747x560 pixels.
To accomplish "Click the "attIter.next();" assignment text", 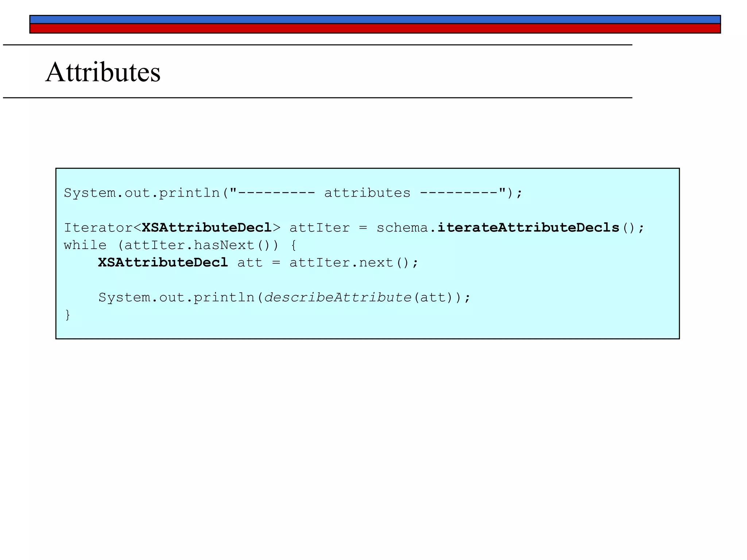I will pos(354,262).
